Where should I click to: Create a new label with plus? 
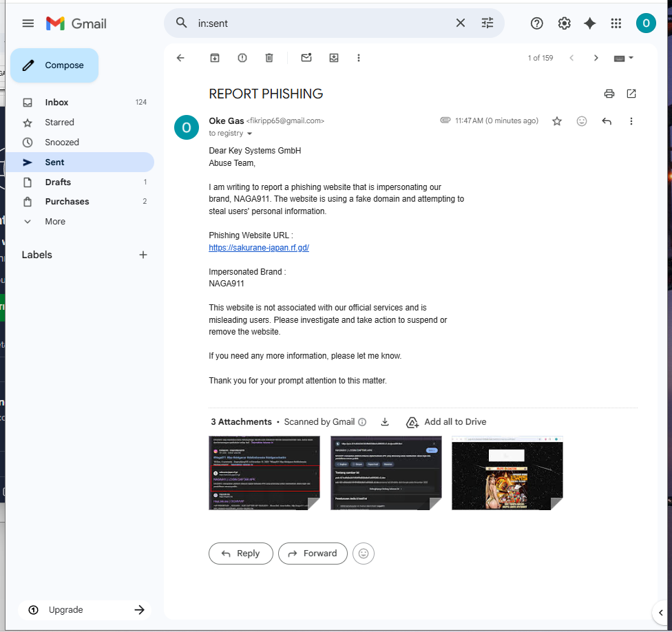point(143,255)
